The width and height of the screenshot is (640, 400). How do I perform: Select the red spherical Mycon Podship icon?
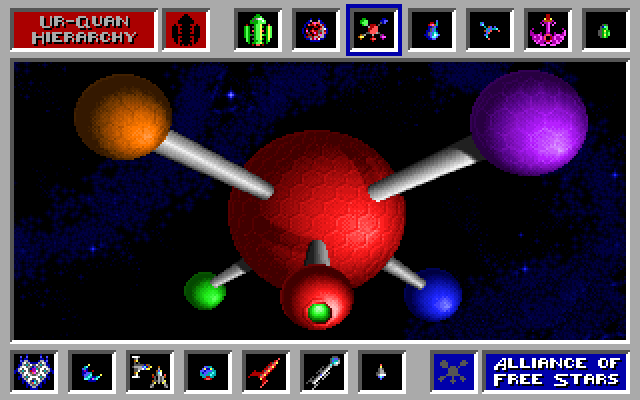[x=316, y=30]
